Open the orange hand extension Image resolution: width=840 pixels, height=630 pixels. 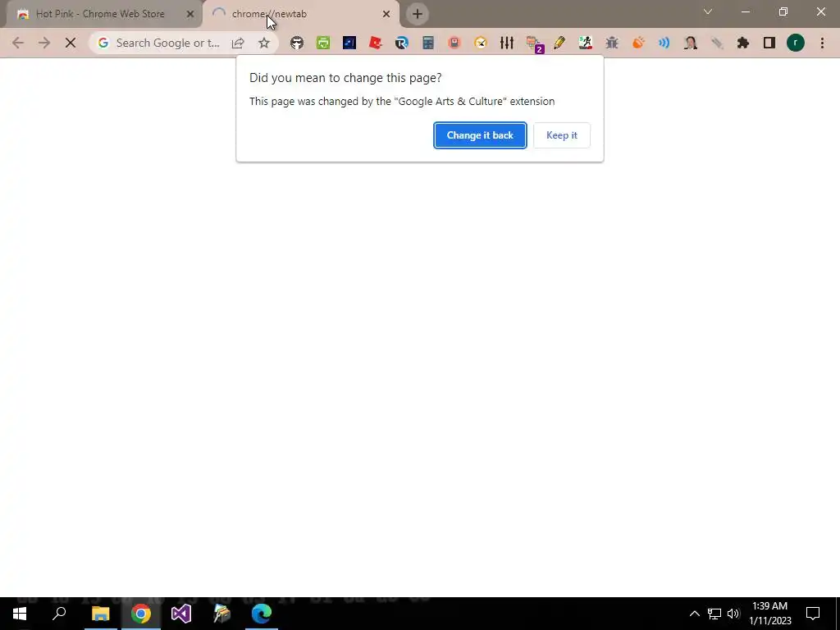point(638,43)
